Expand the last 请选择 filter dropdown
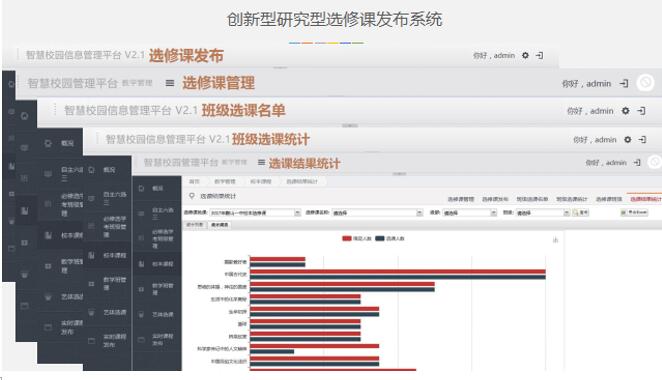This screenshot has height=380, width=662. point(543,213)
